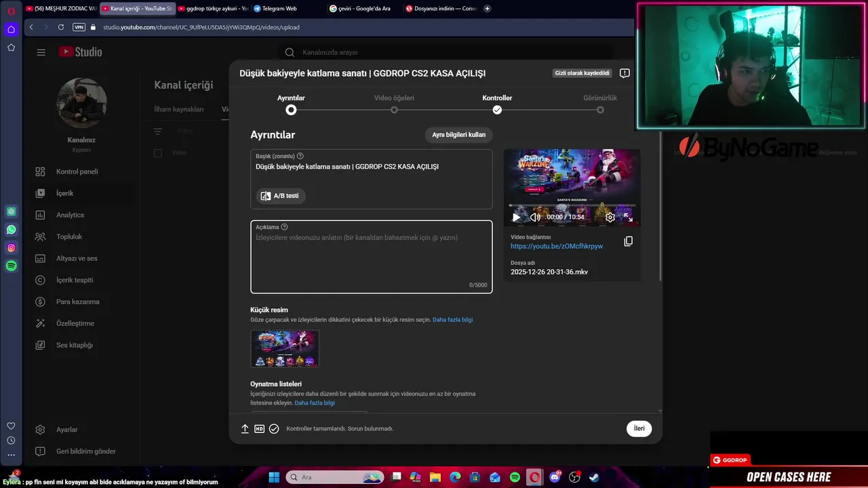Click the YouTube Studio logo
The height and width of the screenshot is (488, 868).
80,52
